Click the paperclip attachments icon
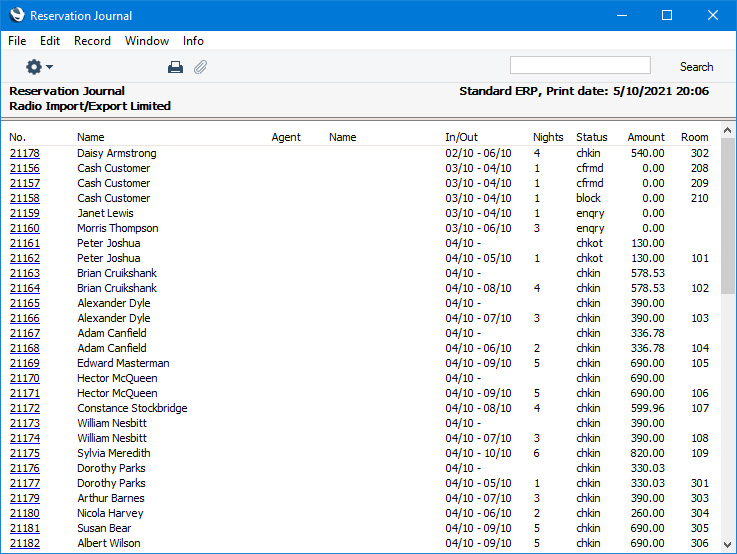737x554 pixels. click(200, 67)
